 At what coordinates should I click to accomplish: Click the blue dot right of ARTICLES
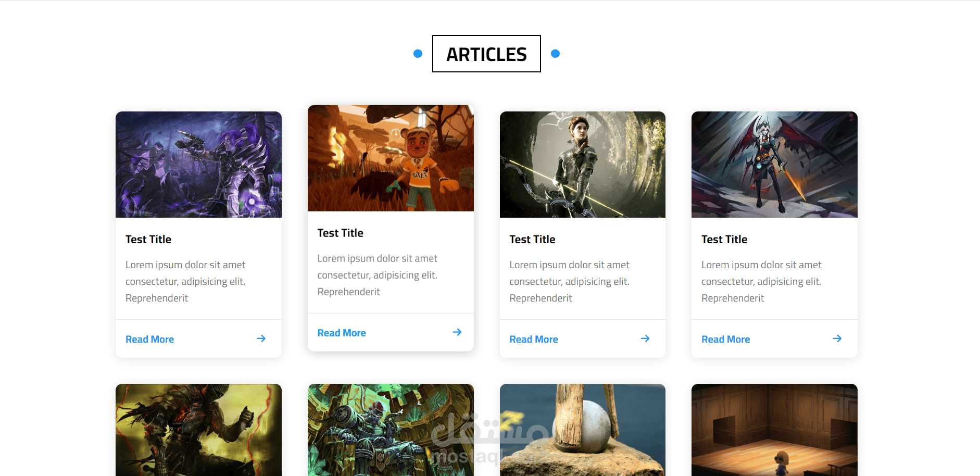tap(555, 54)
